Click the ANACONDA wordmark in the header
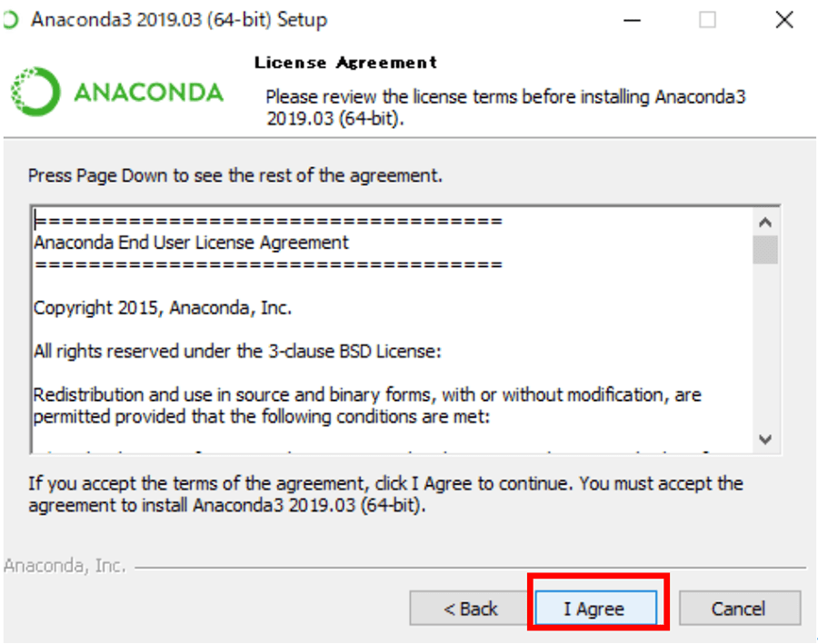 point(149,93)
